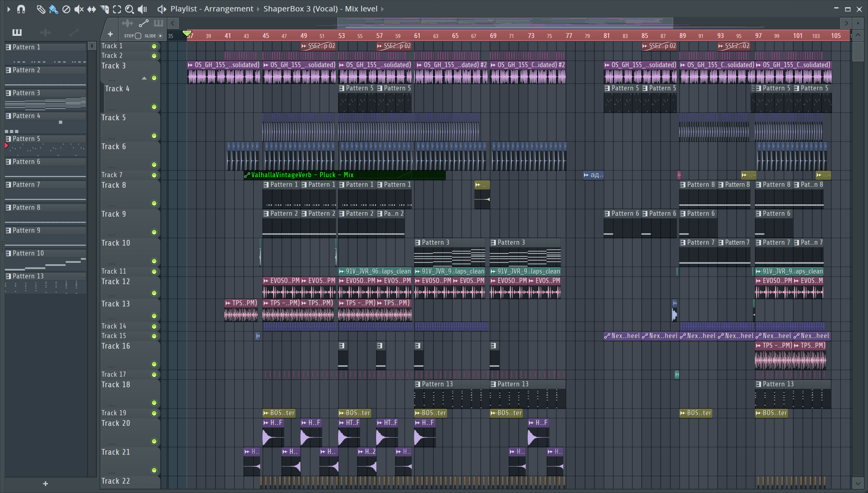Open the first Pattern 3 clip menu icon
This screenshot has width=868, height=493.
click(418, 243)
